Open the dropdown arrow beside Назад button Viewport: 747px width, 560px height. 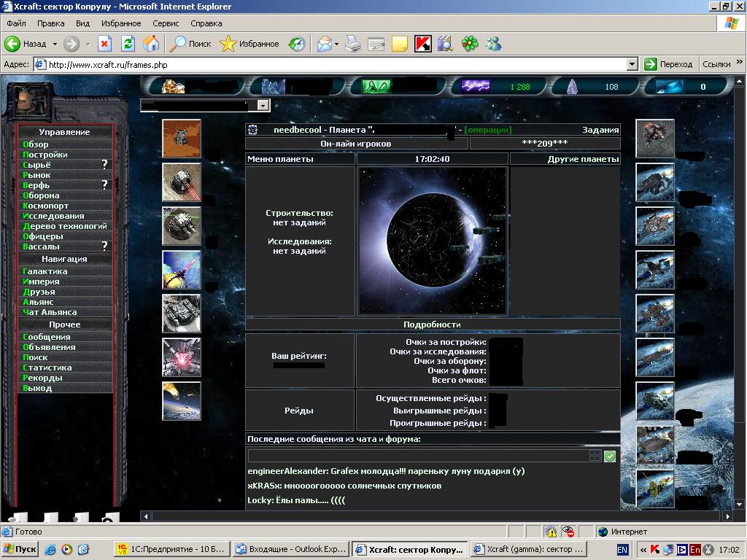pos(55,44)
